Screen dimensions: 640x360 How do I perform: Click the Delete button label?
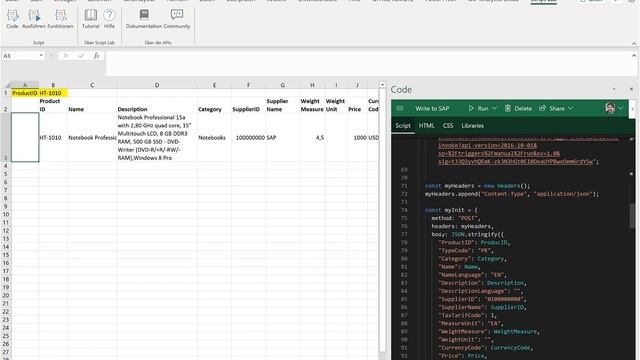[523, 108]
